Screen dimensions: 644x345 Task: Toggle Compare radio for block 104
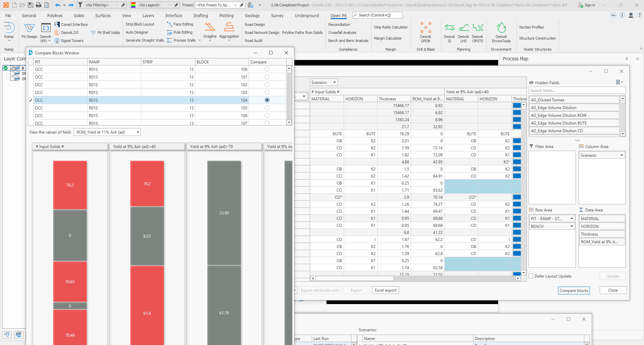[x=267, y=100]
